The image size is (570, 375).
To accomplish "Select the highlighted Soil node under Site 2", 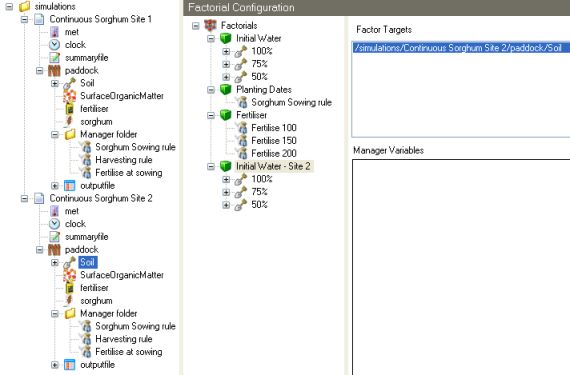I will tap(88, 262).
